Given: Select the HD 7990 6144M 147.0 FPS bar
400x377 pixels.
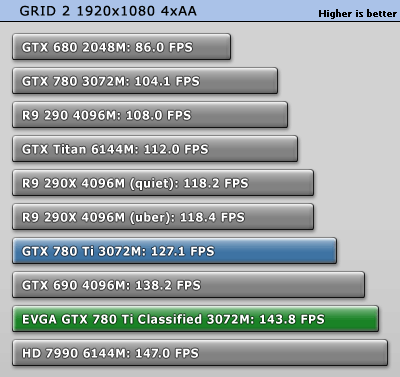Looking at the screenshot, I should click(x=200, y=353).
